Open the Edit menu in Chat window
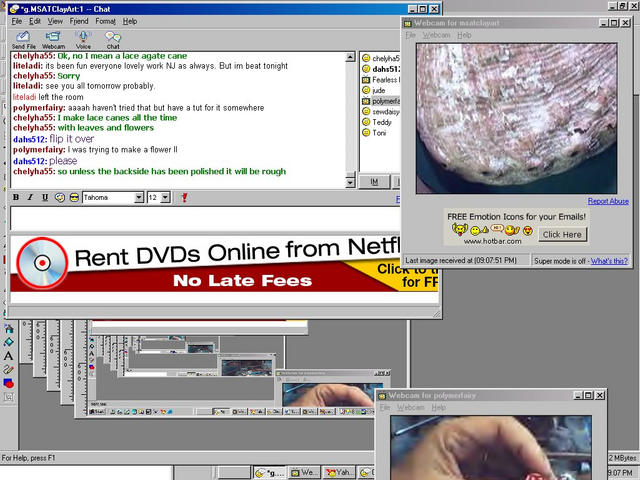Image resolution: width=640 pixels, height=480 pixels. point(35,21)
